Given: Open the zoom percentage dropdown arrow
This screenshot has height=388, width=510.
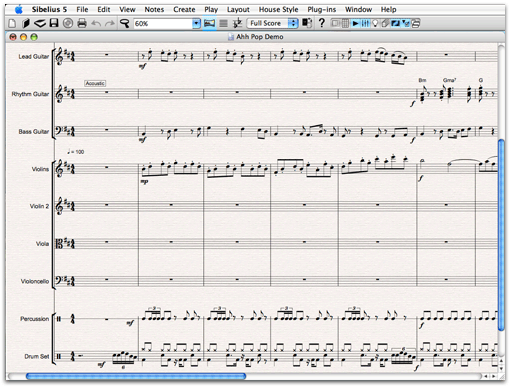Looking at the screenshot, I should pos(196,23).
